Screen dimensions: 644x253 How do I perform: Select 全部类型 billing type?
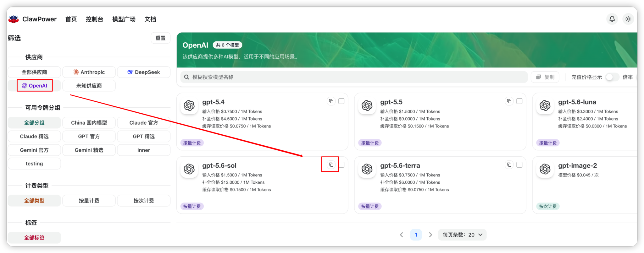[x=34, y=201]
